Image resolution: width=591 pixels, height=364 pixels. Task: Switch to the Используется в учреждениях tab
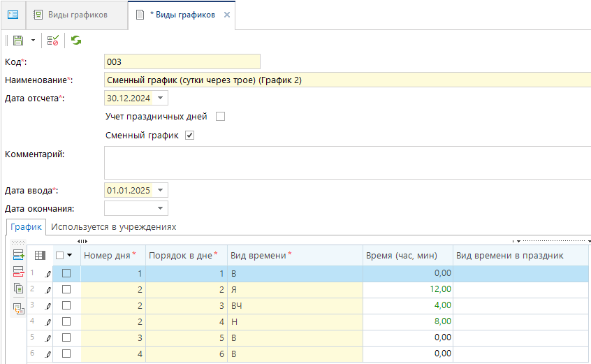113,227
